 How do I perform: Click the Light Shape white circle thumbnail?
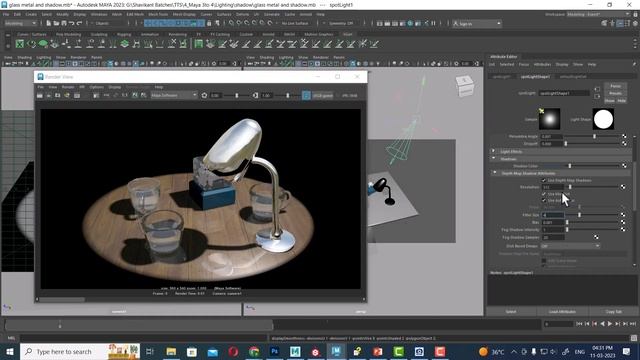coord(603,119)
